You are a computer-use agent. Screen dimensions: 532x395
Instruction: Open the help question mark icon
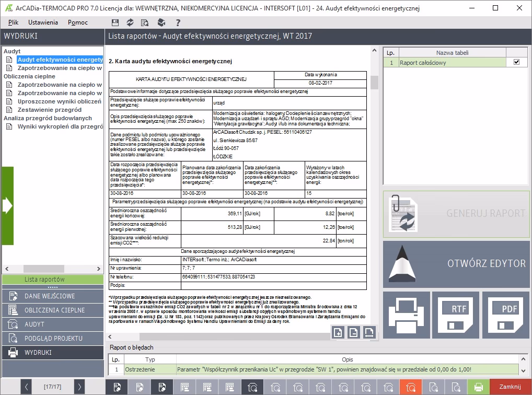click(x=178, y=22)
